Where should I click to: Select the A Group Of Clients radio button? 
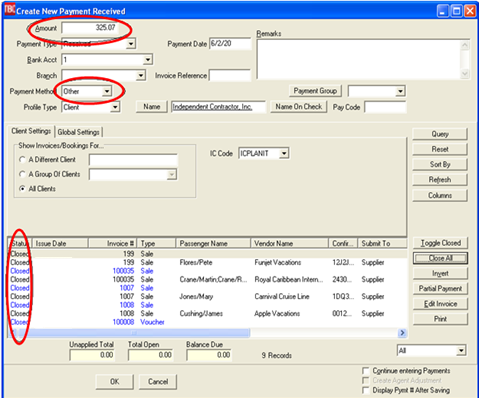coord(22,174)
